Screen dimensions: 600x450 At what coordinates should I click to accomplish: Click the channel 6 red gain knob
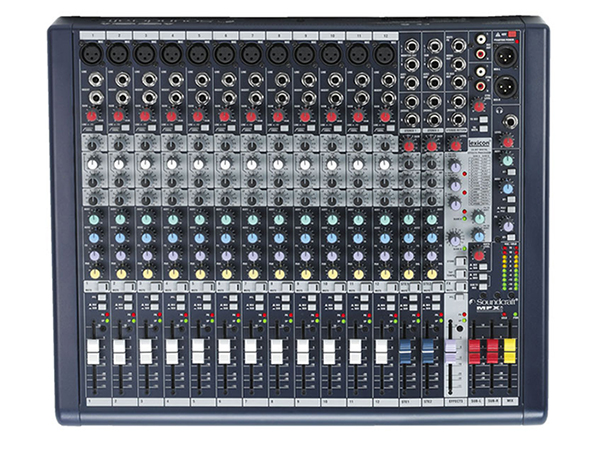[224, 117]
